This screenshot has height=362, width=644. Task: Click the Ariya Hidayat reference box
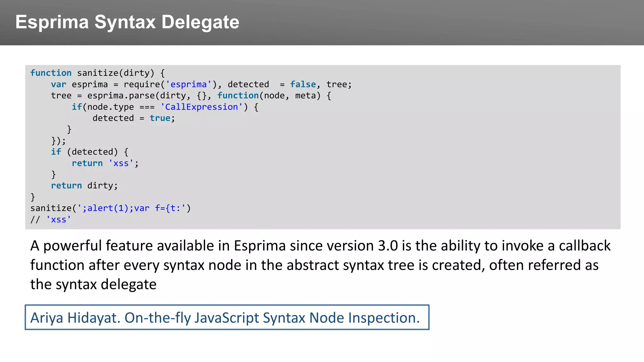pyautogui.click(x=227, y=317)
